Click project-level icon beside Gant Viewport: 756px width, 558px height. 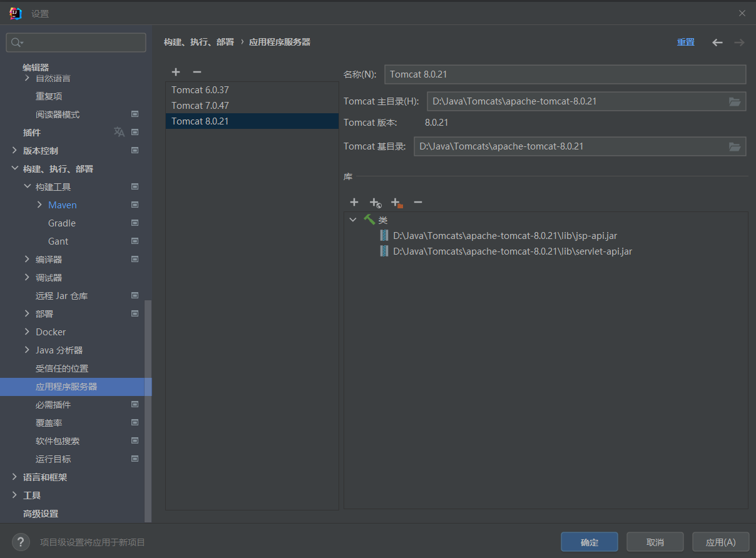[135, 241]
